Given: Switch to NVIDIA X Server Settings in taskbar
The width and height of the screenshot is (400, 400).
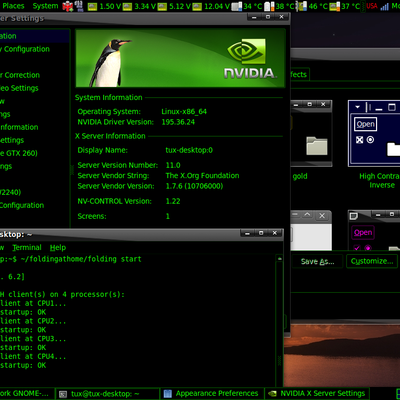Looking at the screenshot, I should pos(317,394).
